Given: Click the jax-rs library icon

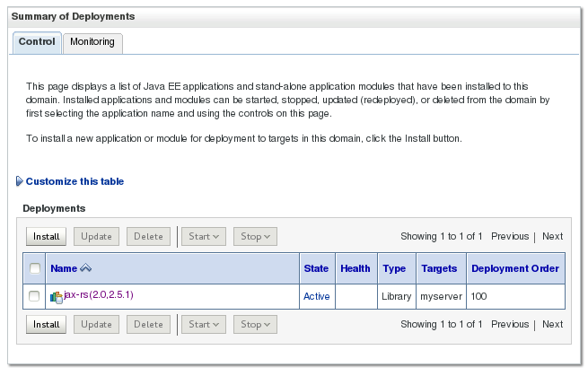Looking at the screenshot, I should point(57,296).
